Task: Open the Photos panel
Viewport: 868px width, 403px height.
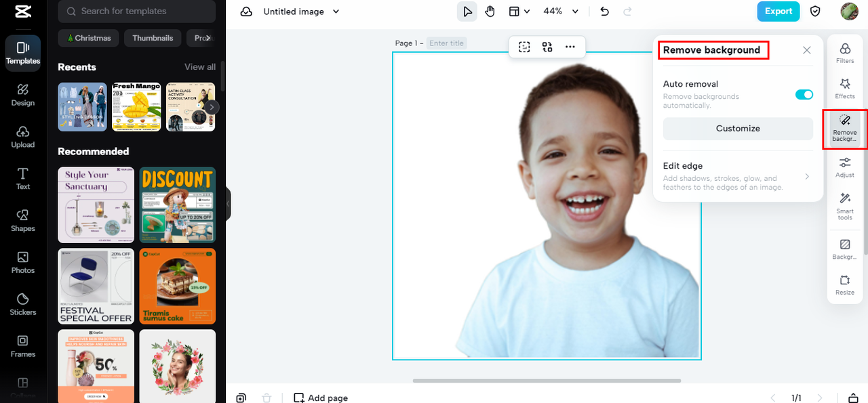Action: (23, 263)
